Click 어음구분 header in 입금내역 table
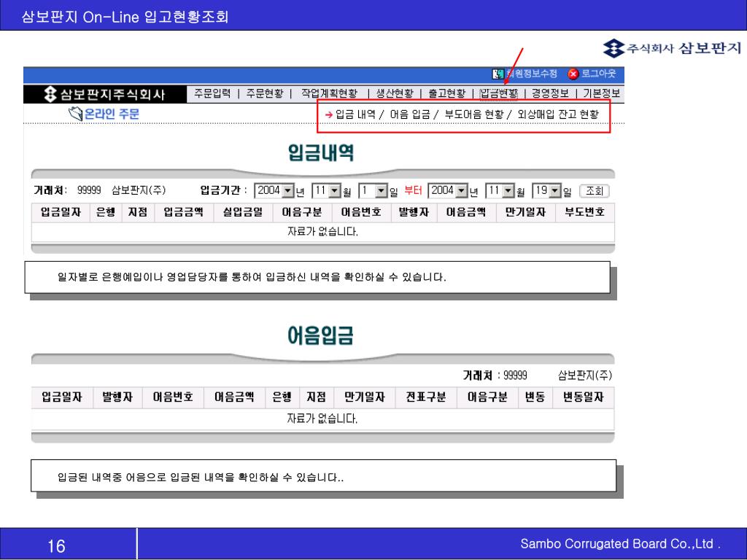747x560 pixels. pos(302,212)
